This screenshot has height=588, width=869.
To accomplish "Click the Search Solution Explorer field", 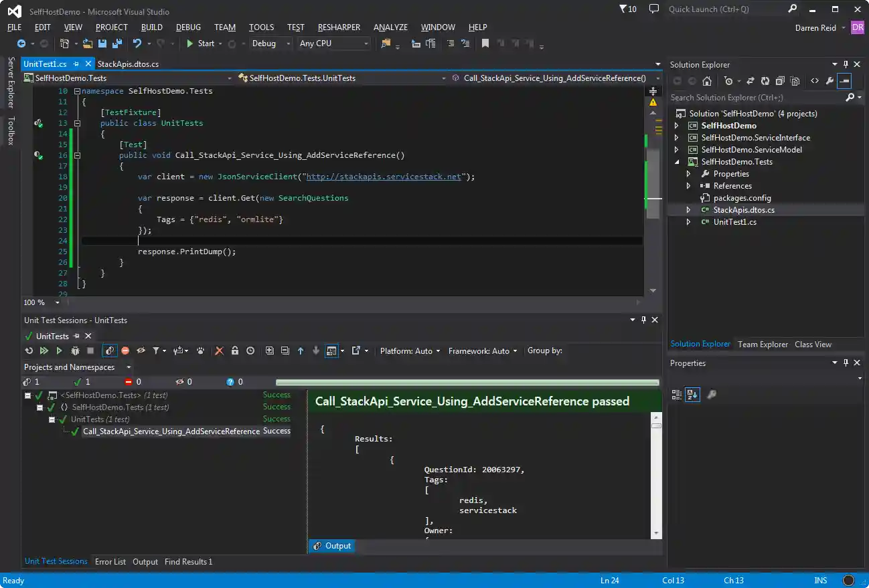I will [x=755, y=98].
